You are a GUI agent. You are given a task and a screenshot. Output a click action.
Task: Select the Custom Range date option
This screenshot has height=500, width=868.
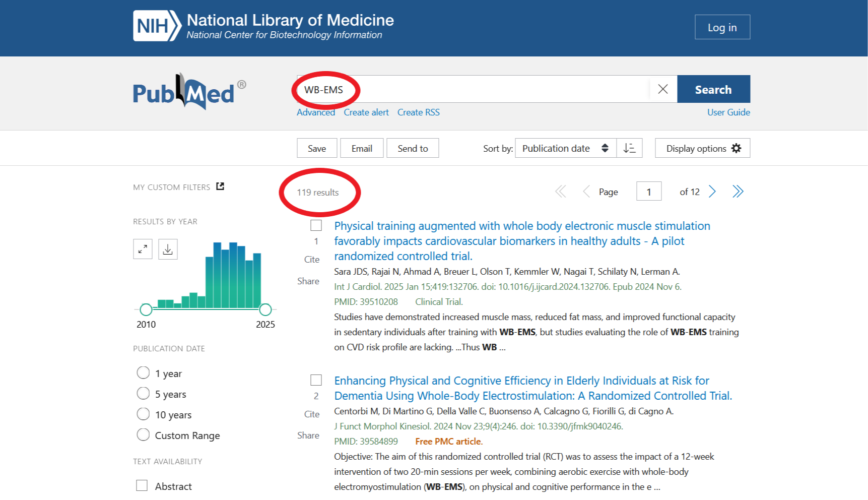pos(143,434)
